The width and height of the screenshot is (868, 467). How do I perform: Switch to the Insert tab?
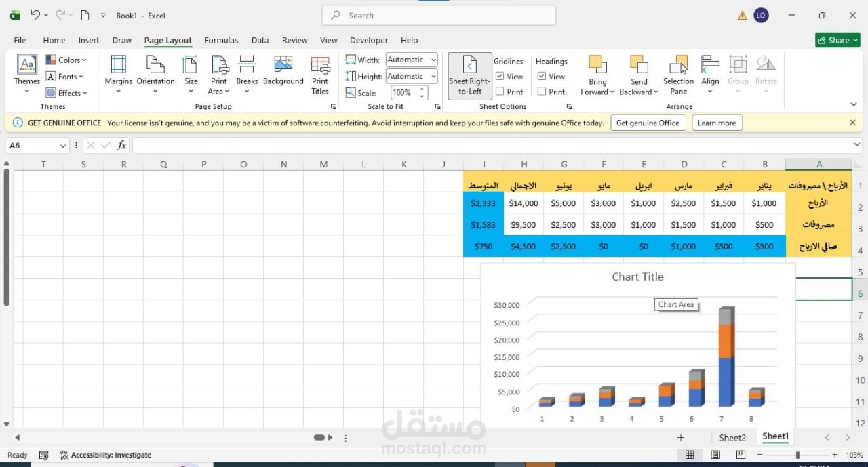(x=89, y=40)
